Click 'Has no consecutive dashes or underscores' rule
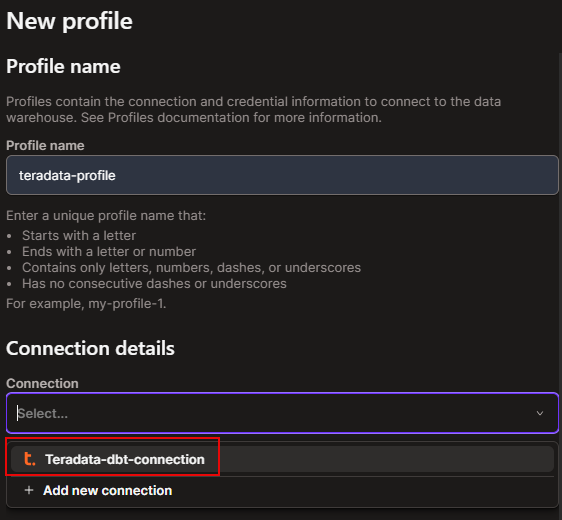562x520 pixels. click(x=154, y=283)
